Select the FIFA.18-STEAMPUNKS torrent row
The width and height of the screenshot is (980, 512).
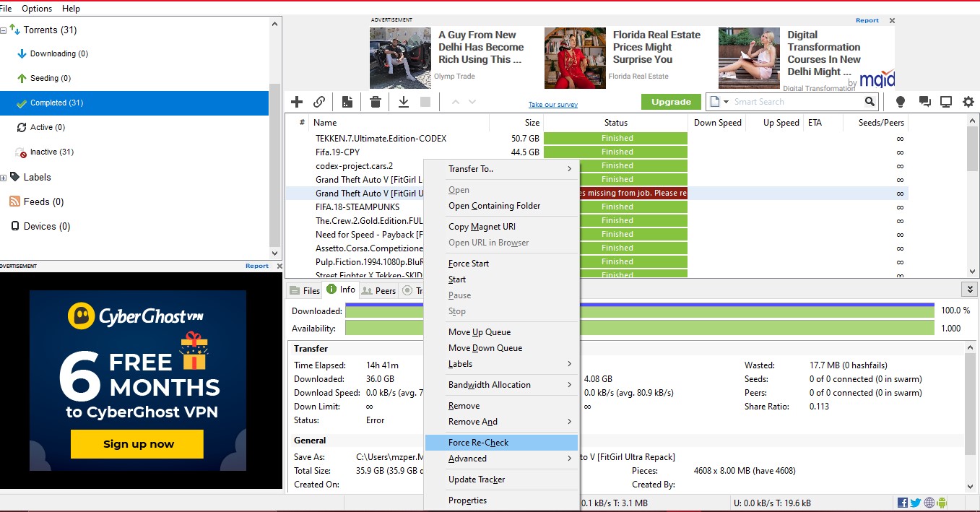coord(597,207)
